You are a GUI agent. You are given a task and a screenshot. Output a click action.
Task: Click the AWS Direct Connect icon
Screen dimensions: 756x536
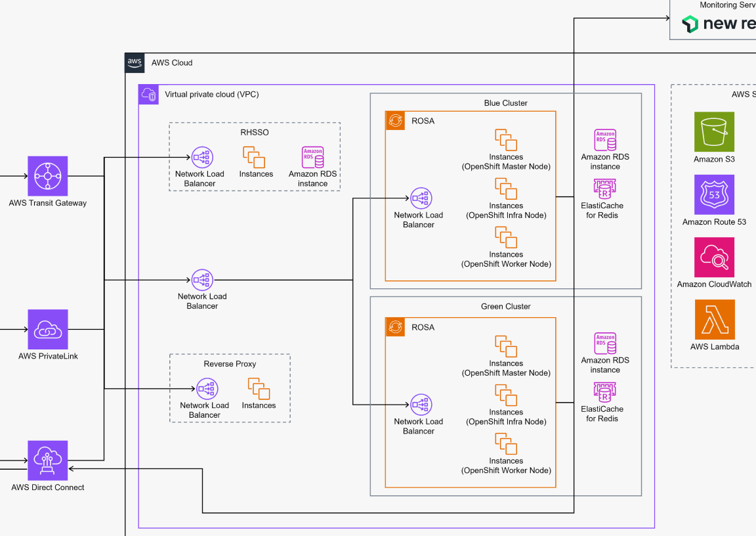click(x=48, y=460)
